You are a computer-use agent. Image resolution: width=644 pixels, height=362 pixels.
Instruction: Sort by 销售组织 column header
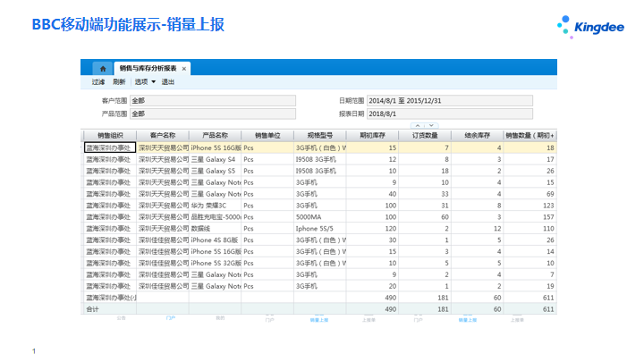coord(110,136)
